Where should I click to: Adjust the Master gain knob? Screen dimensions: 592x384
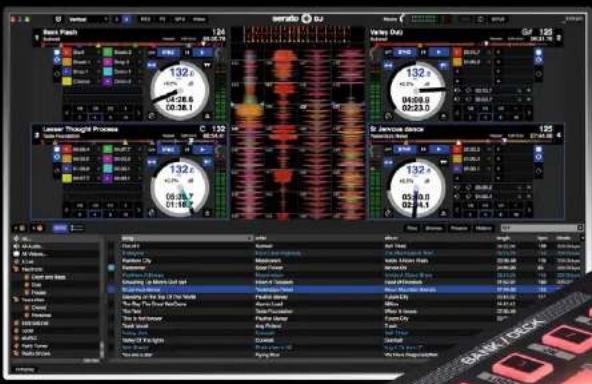(402, 19)
